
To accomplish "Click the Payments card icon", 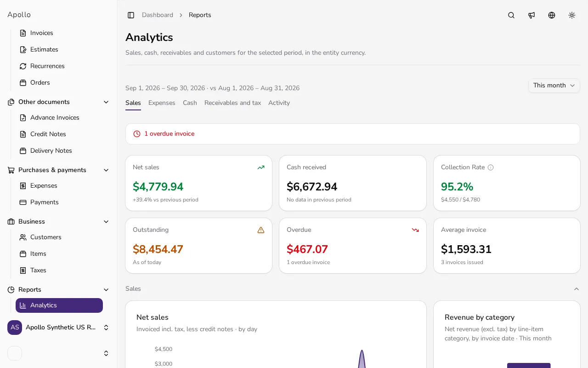I will point(23,202).
